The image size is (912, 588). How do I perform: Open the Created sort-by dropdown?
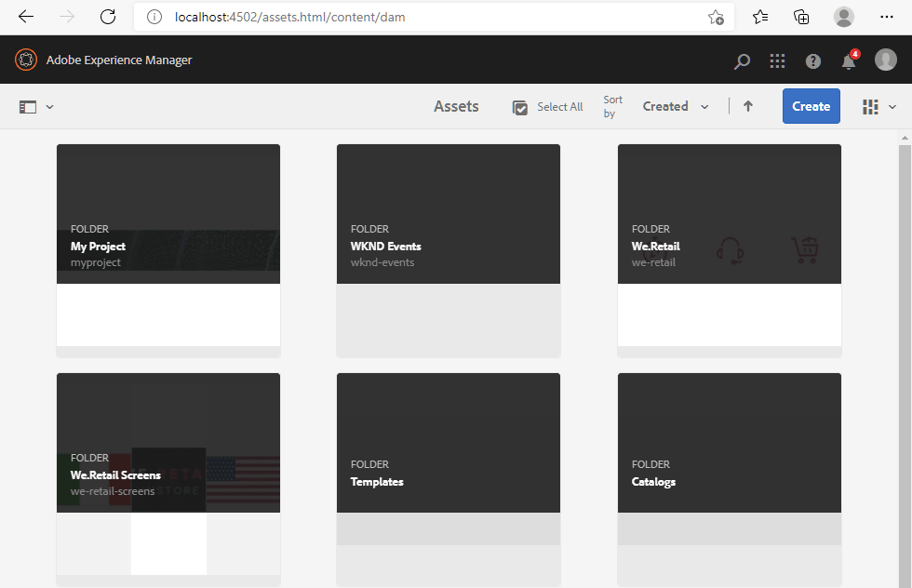pos(676,106)
